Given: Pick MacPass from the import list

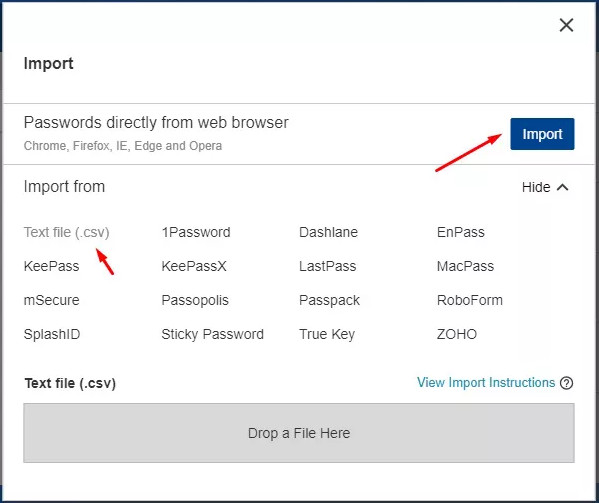Looking at the screenshot, I should click(x=465, y=266).
